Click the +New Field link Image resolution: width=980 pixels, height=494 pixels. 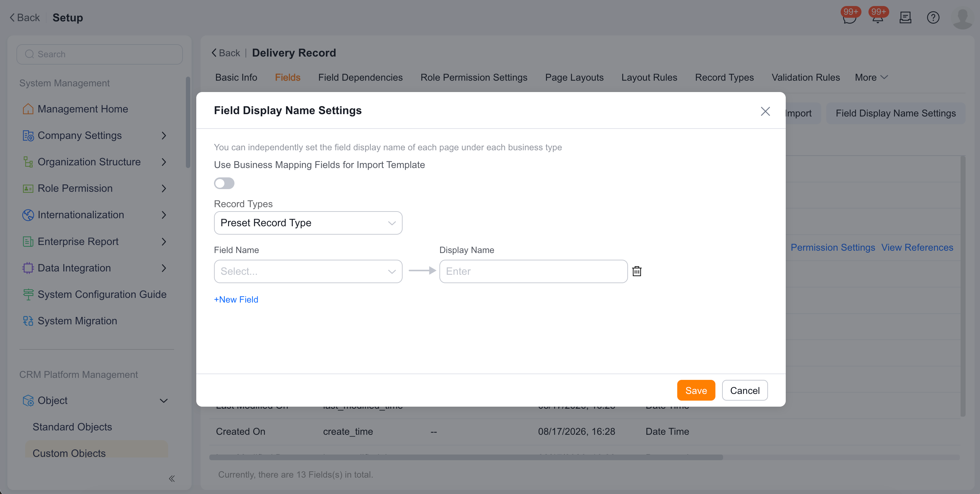[236, 299]
